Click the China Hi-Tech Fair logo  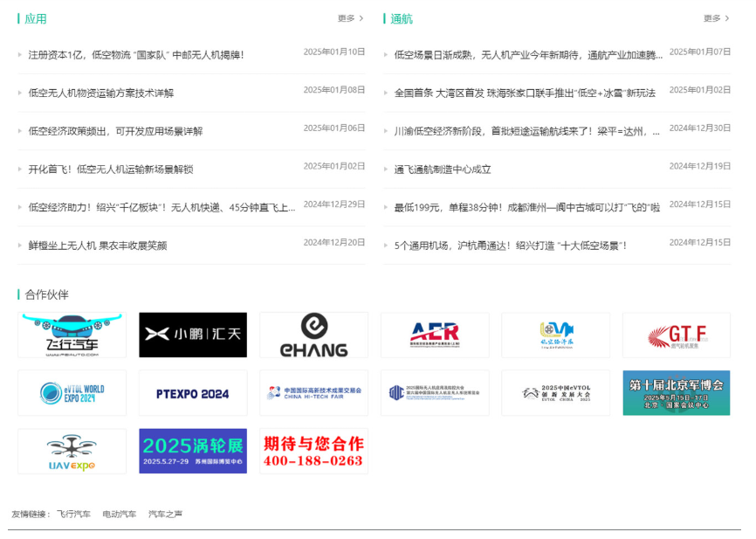(x=313, y=393)
